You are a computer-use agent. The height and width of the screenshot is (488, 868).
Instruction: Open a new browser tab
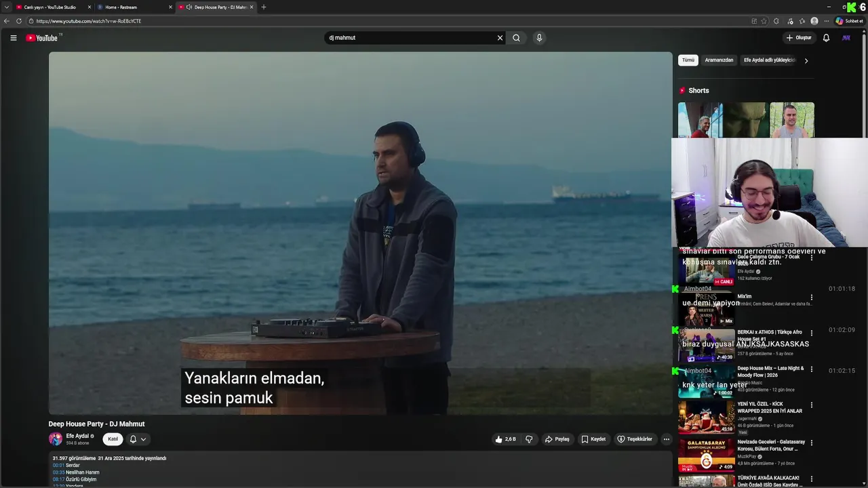click(264, 7)
